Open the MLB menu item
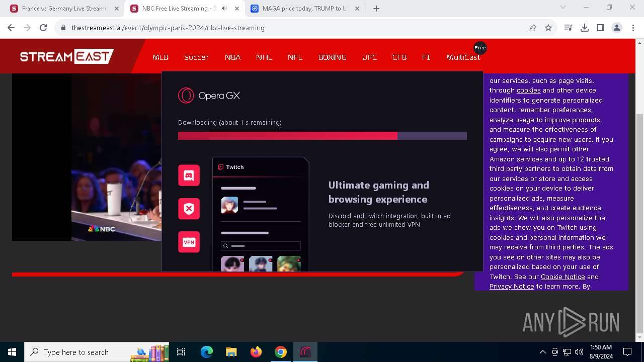The height and width of the screenshot is (362, 644). click(x=160, y=57)
